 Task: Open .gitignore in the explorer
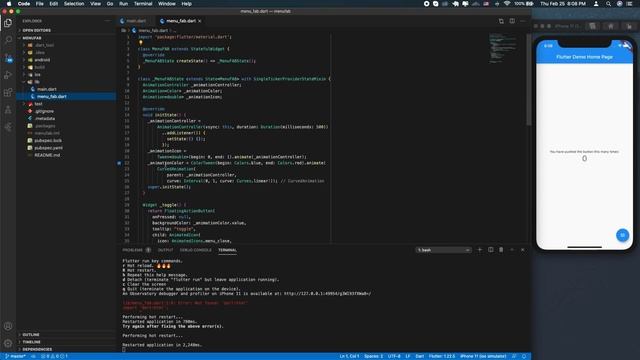(44, 111)
